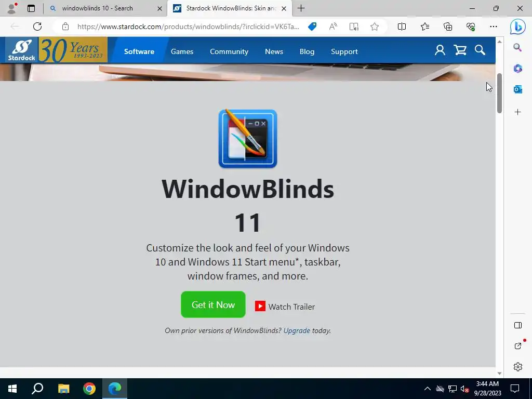The width and height of the screenshot is (532, 399).
Task: Toggle the sidebar hide panel icon
Action: tap(518, 325)
